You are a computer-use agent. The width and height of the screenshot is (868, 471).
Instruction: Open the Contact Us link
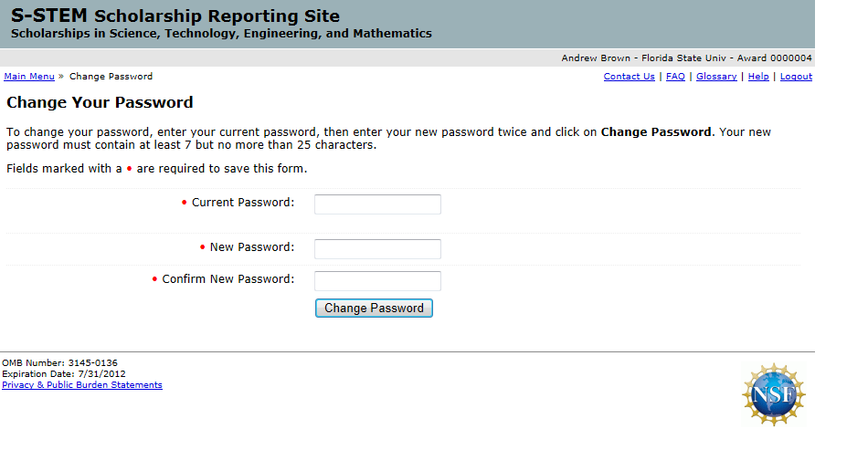click(x=629, y=77)
